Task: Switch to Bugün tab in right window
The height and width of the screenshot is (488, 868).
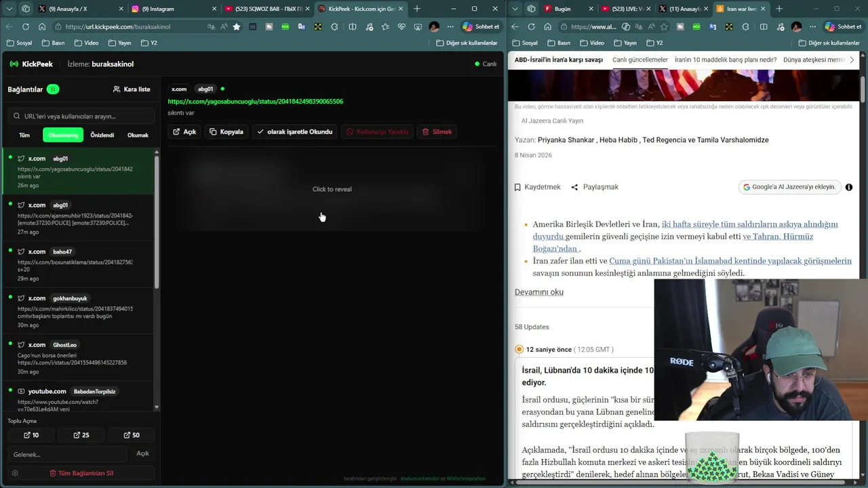Action: pyautogui.click(x=568, y=9)
